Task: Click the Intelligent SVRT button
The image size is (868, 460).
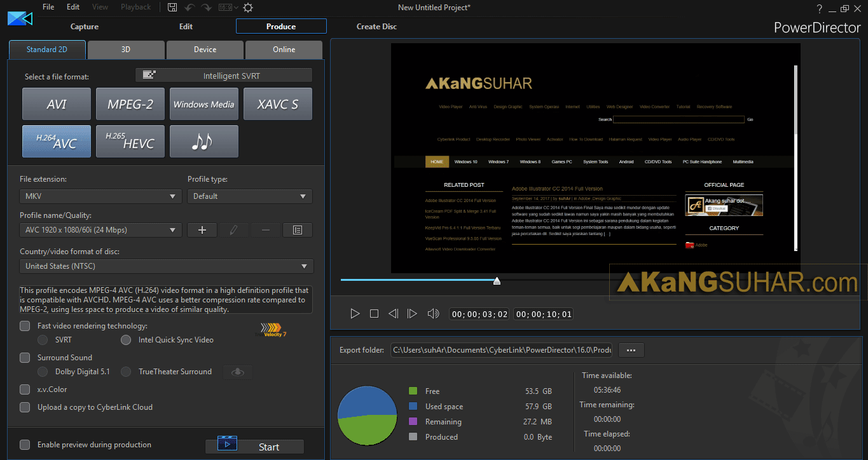Action: point(224,76)
